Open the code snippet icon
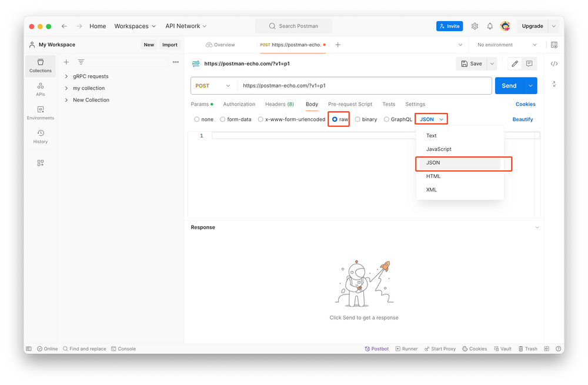 pyautogui.click(x=554, y=63)
